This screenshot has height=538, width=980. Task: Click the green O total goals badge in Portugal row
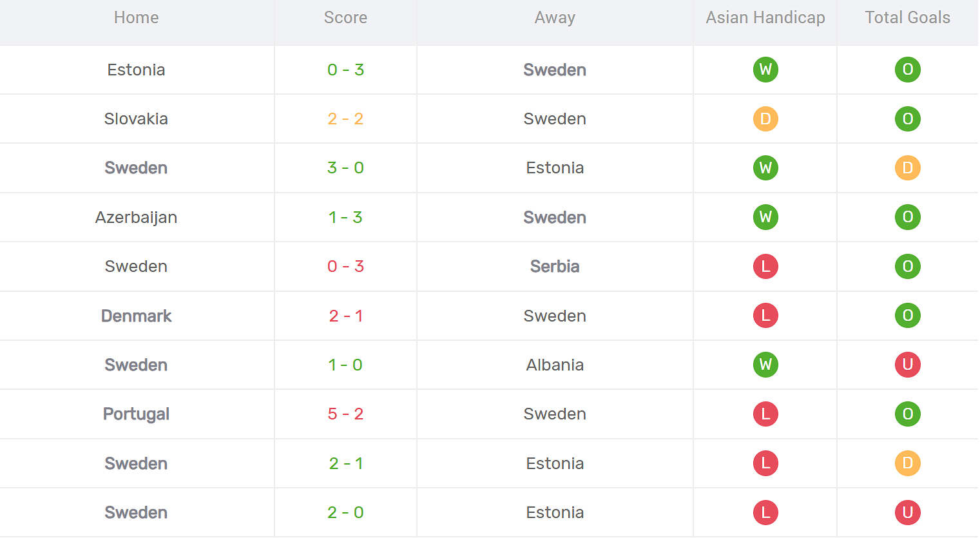tap(907, 414)
